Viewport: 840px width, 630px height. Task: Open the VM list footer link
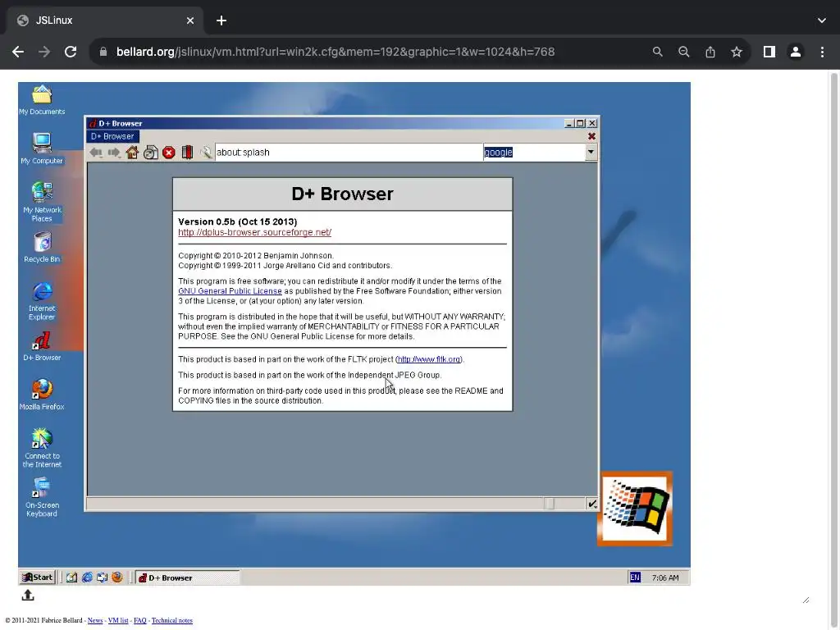pos(118,620)
